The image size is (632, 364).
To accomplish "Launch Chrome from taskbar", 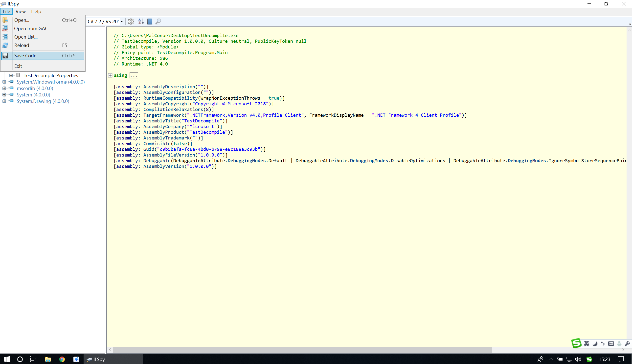I will click(62, 359).
